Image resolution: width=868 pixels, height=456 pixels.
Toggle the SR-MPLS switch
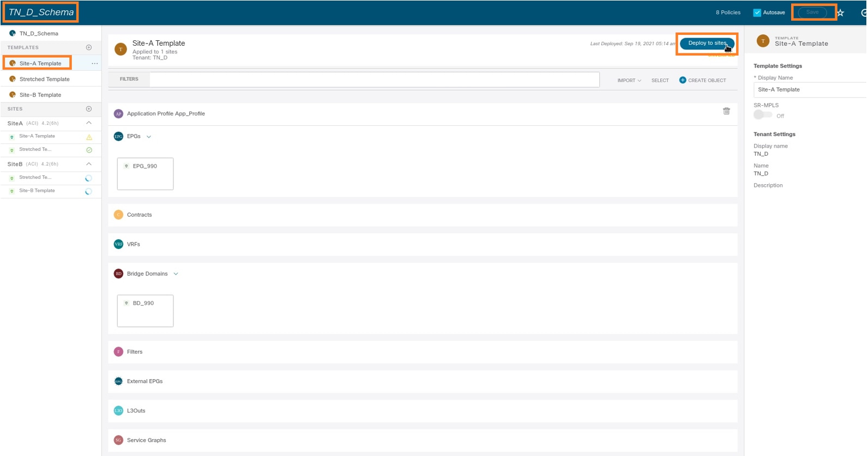coord(763,115)
